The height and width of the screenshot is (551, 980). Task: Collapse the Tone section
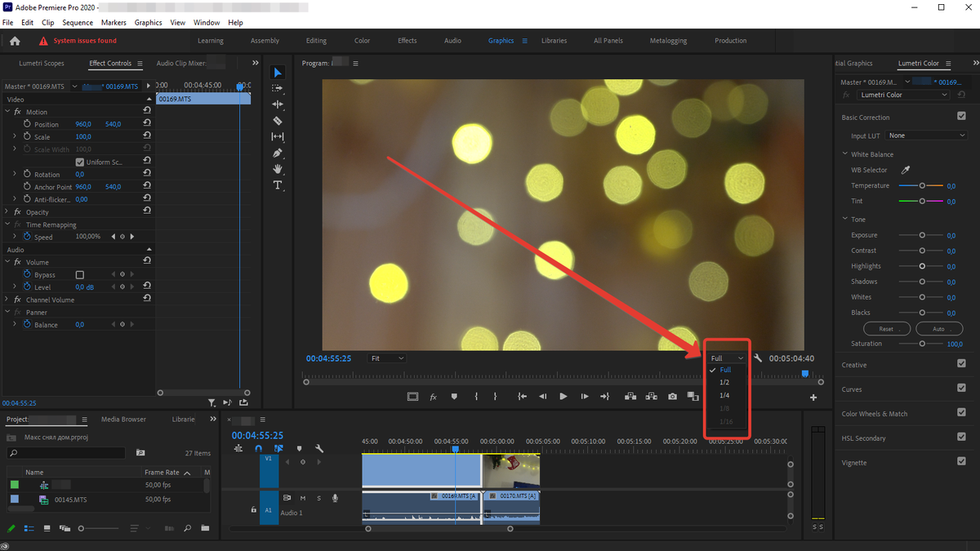point(845,219)
